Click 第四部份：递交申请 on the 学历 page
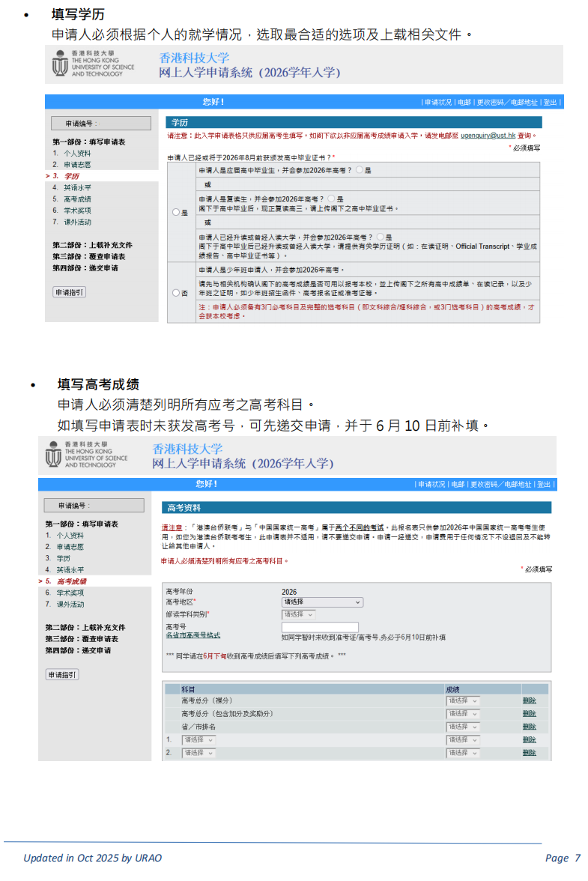 (85, 268)
